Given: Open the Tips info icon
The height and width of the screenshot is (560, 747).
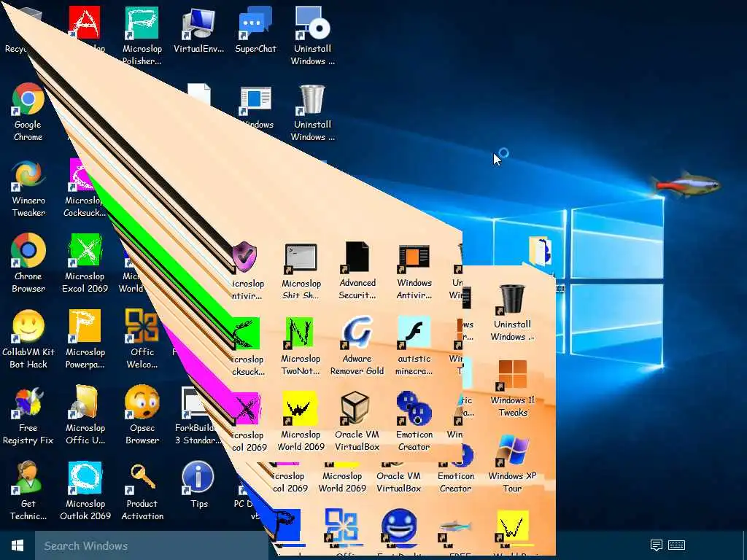Looking at the screenshot, I should 198,478.
